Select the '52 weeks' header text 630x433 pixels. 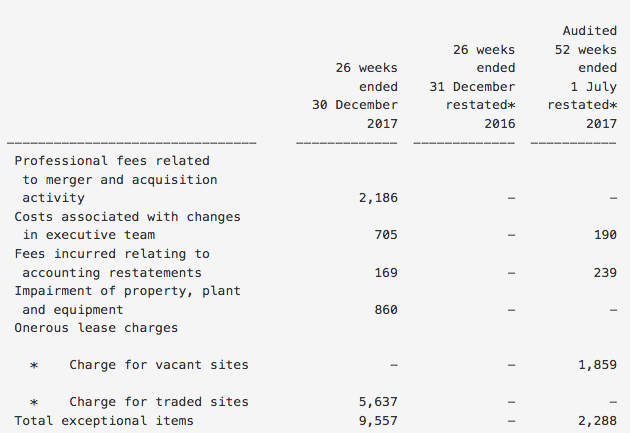click(586, 50)
